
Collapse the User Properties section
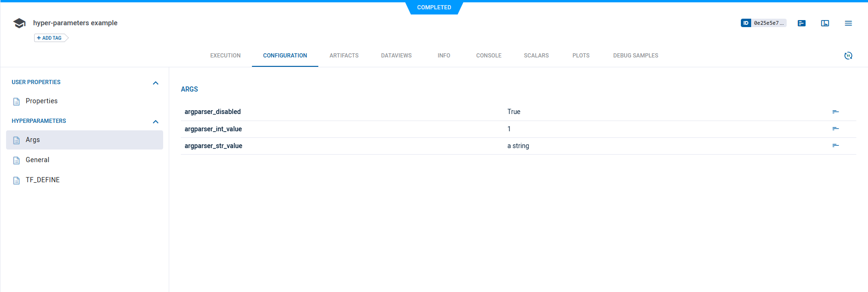156,83
